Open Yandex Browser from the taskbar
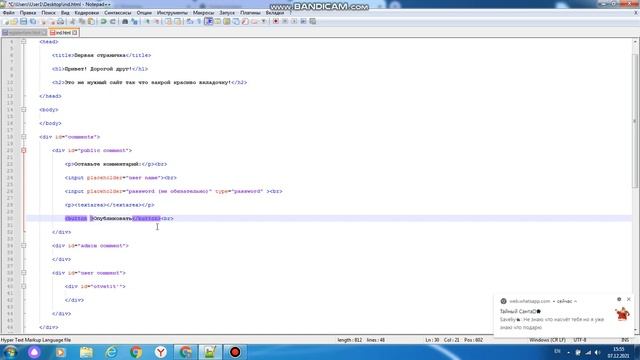Screen dimensions: 640x360 [x=161, y=352]
